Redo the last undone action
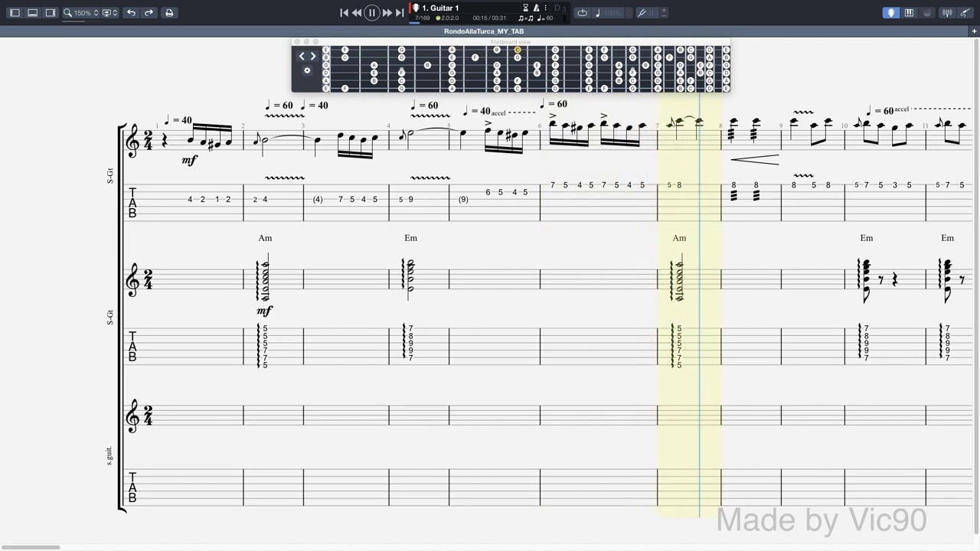The height and width of the screenshot is (551, 980). [x=149, y=12]
